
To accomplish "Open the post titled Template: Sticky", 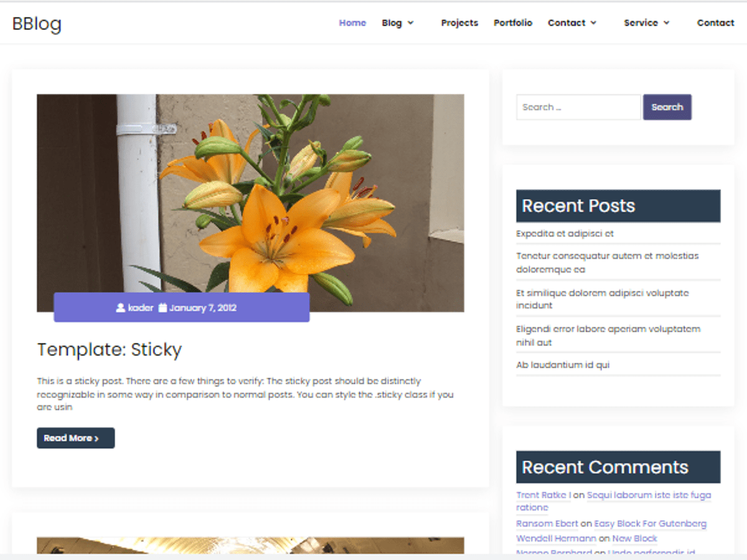I will pos(110,350).
